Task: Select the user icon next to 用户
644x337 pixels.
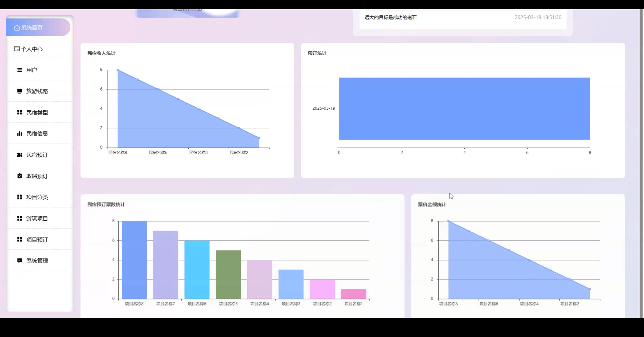Action: coord(20,70)
